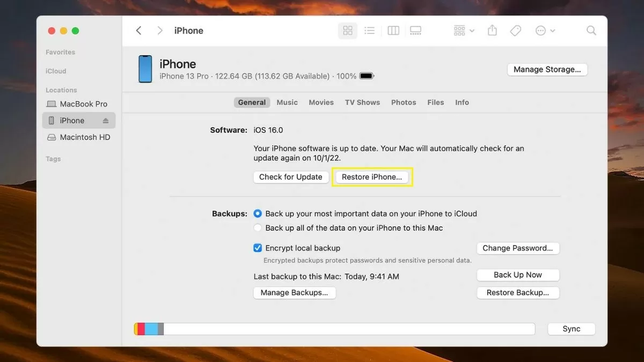Switch to the Photos tab
Screen dimensions: 644x362
(x=403, y=102)
